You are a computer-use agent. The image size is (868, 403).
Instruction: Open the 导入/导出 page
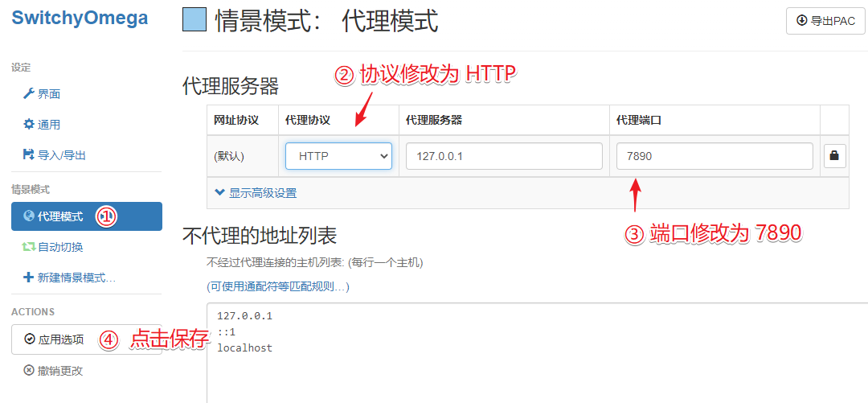tap(55, 155)
